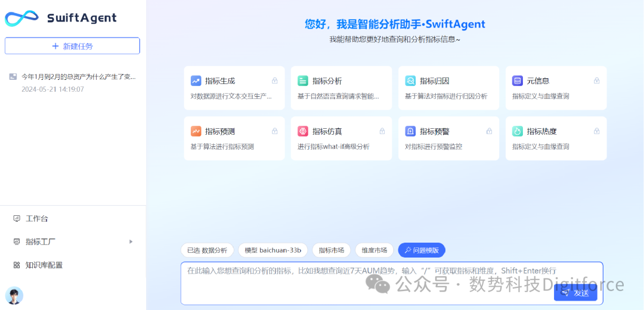Open the 指标仿真 card title
The width and height of the screenshot is (644, 310).
pos(327,132)
